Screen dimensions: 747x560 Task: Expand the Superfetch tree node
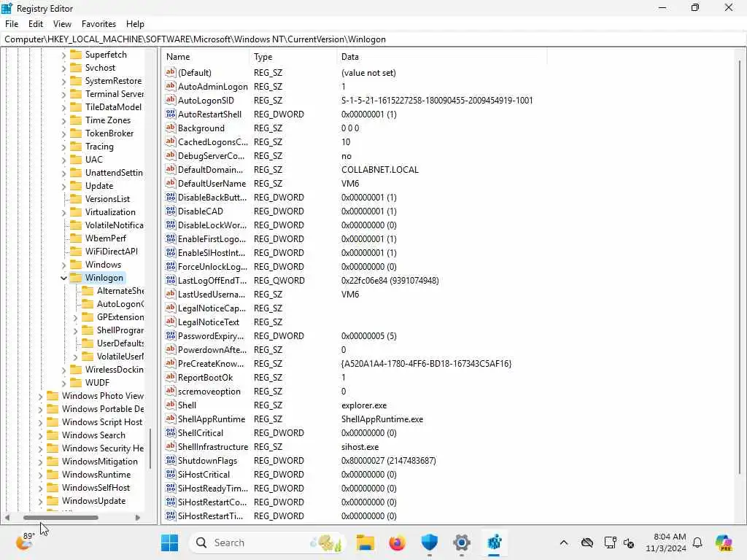point(64,55)
